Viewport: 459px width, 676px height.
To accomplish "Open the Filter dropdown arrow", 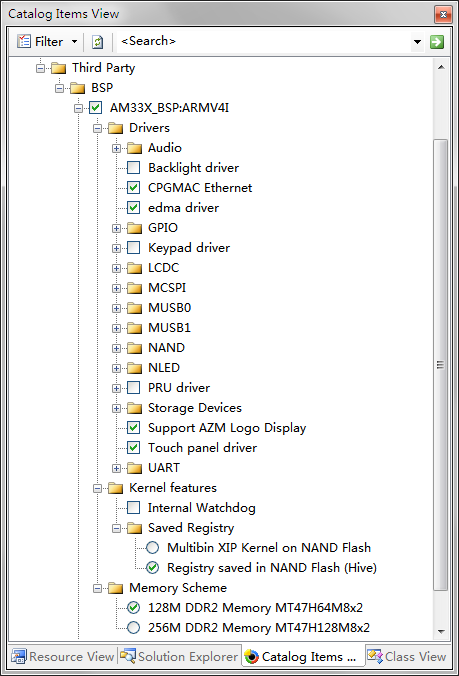I will [x=75, y=42].
